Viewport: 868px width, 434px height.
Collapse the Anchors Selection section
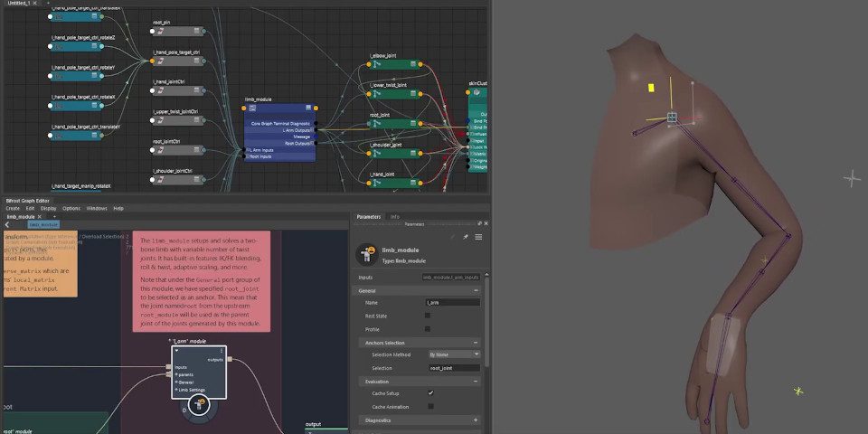[x=476, y=343]
